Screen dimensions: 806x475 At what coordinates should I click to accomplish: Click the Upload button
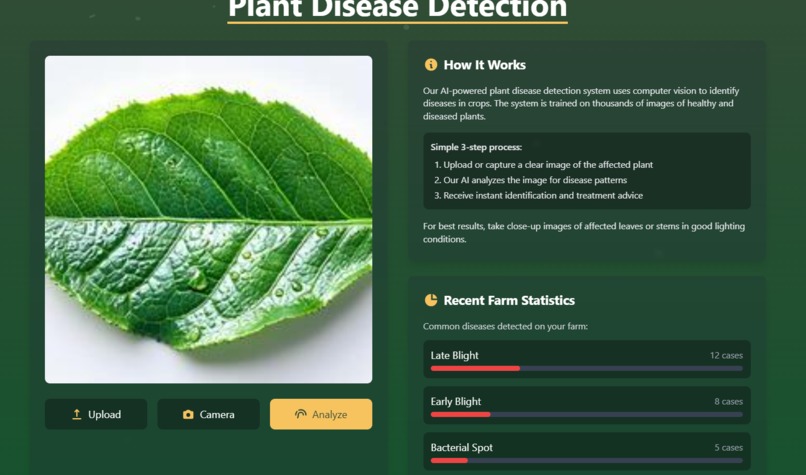(x=96, y=414)
